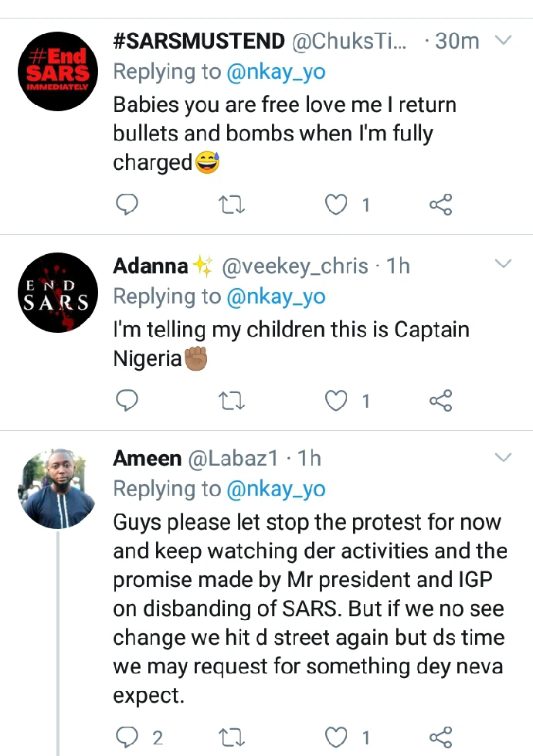Tap @nkay_yo mention in Adanna's reply

[276, 297]
